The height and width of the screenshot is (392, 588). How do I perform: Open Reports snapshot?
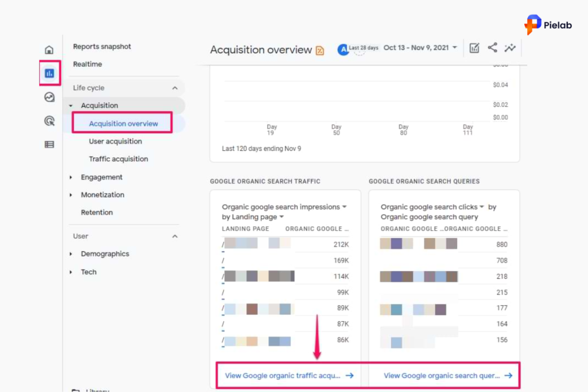102,46
